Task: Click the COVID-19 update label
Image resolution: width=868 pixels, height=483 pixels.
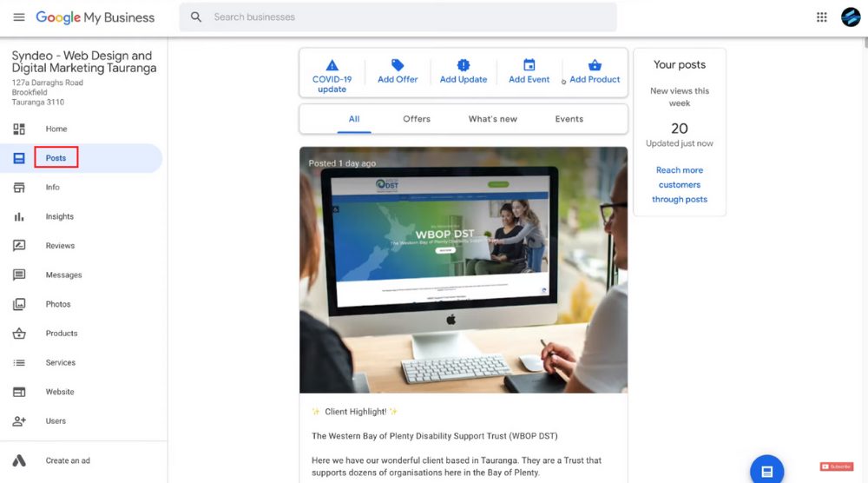Action: point(332,84)
